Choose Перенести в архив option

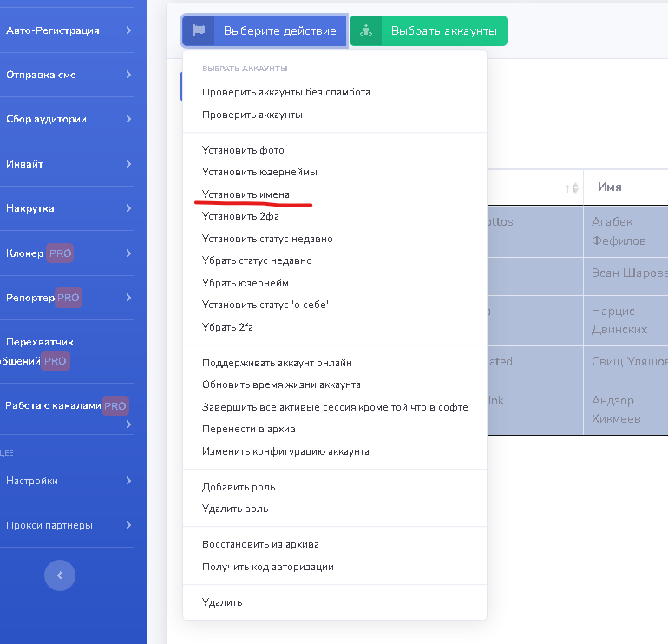click(248, 430)
